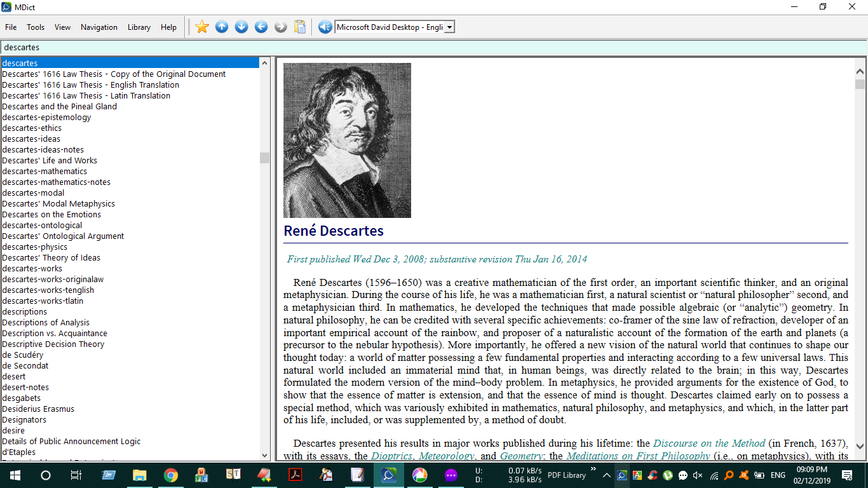
Task: Click the blue down arrow toolbar icon
Action: [x=241, y=27]
